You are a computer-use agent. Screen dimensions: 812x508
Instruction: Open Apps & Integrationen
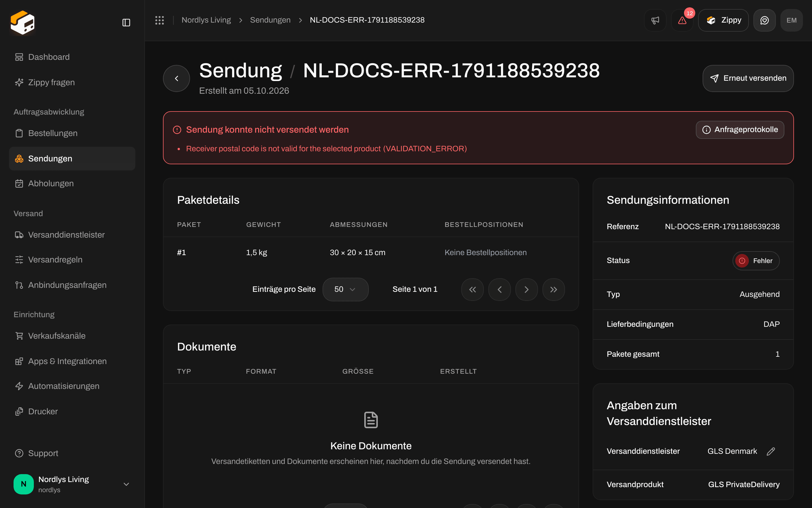72,361
